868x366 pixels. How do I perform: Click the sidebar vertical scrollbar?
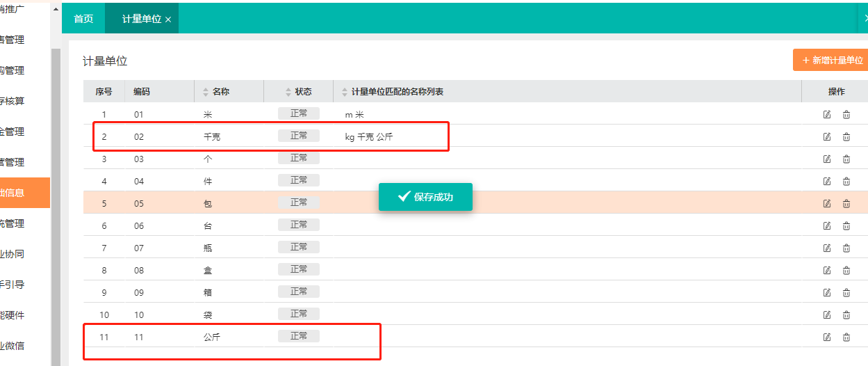click(56, 207)
